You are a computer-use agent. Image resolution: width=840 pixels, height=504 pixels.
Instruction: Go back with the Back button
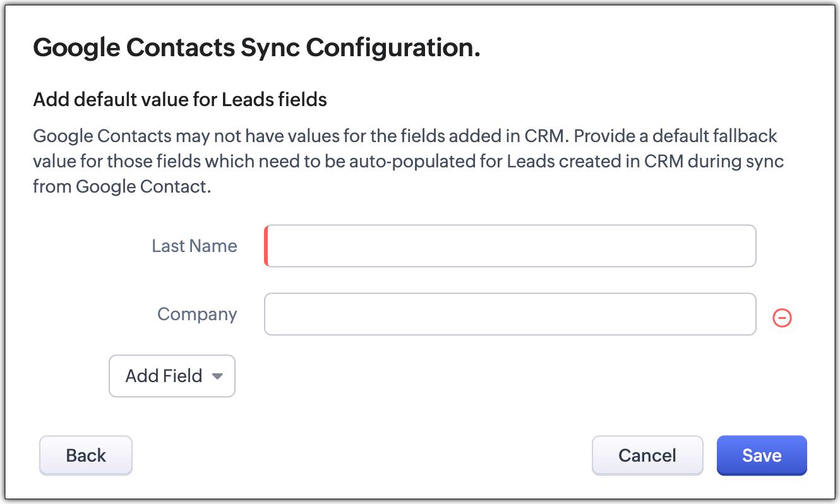pos(86,455)
